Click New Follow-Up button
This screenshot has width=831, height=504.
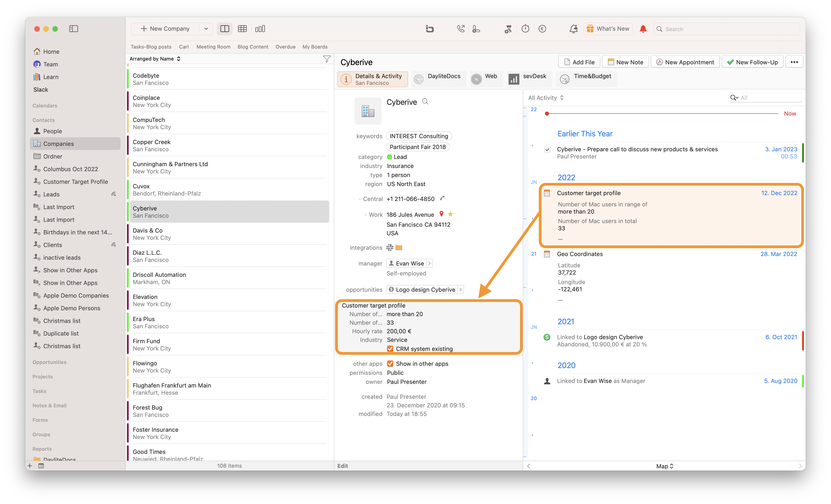tap(752, 62)
